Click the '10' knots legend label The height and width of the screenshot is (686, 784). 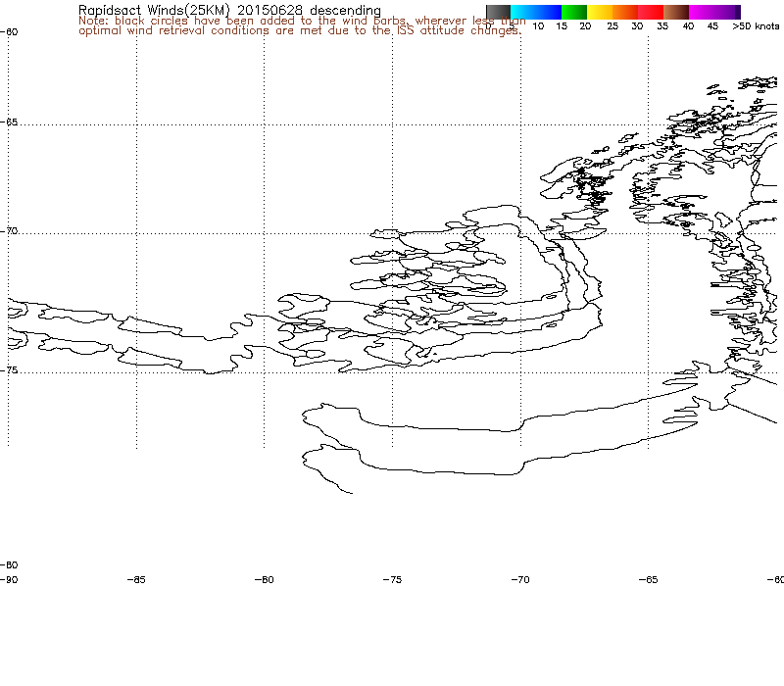pos(538,26)
